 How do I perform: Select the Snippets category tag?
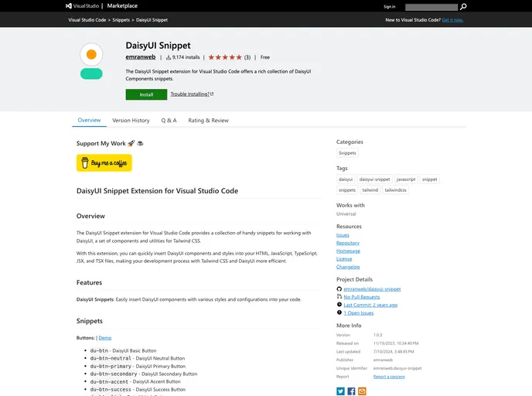tap(347, 153)
